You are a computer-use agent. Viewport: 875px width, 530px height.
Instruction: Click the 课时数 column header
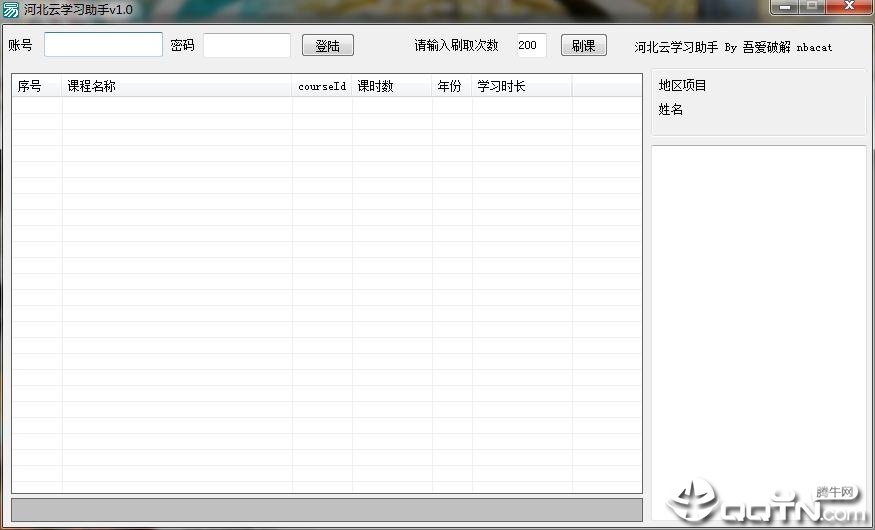pyautogui.click(x=392, y=86)
